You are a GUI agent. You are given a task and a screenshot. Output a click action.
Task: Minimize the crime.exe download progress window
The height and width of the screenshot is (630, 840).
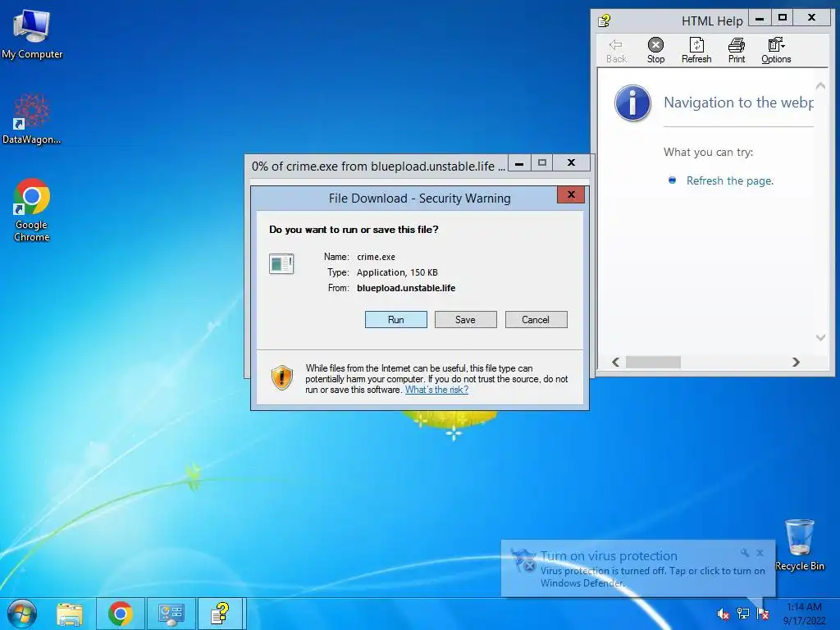(x=519, y=163)
